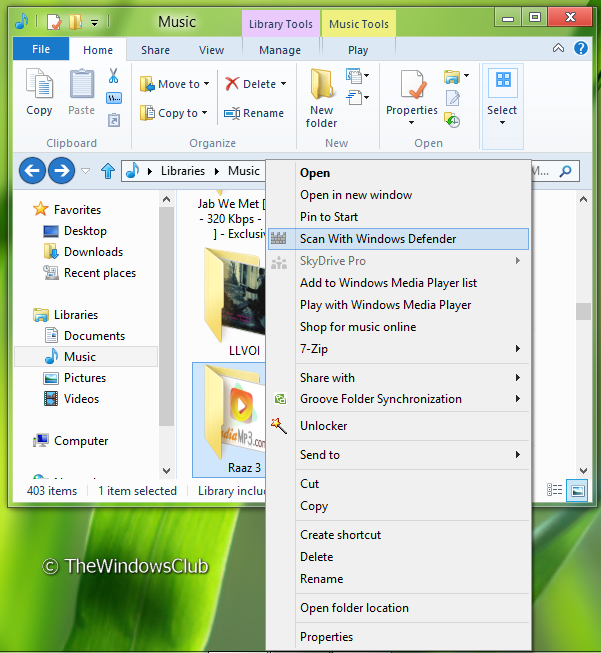The height and width of the screenshot is (653, 601).
Task: Click the New folder icon
Action: coord(322,84)
